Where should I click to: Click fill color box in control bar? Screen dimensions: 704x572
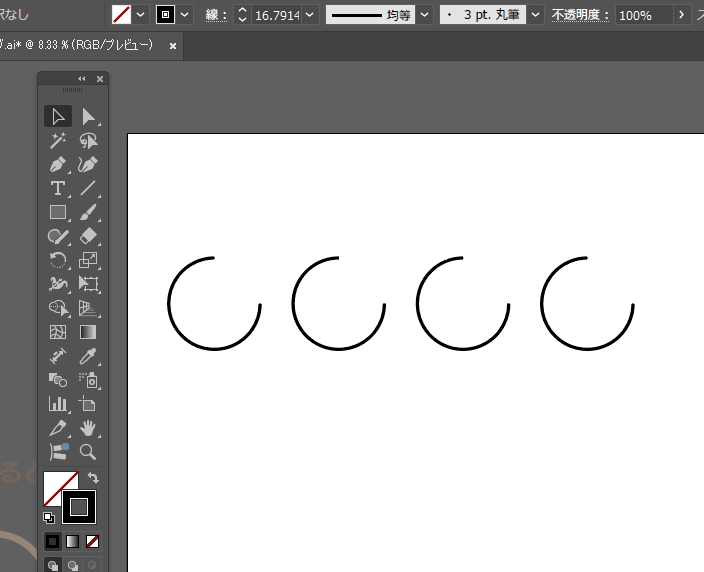pos(121,15)
